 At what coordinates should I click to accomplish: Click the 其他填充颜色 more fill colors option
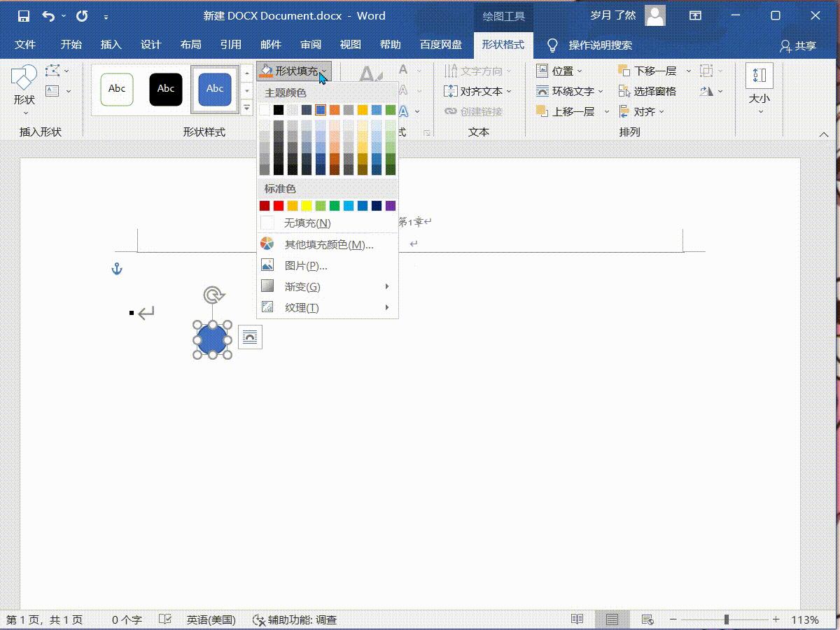pyautogui.click(x=326, y=243)
